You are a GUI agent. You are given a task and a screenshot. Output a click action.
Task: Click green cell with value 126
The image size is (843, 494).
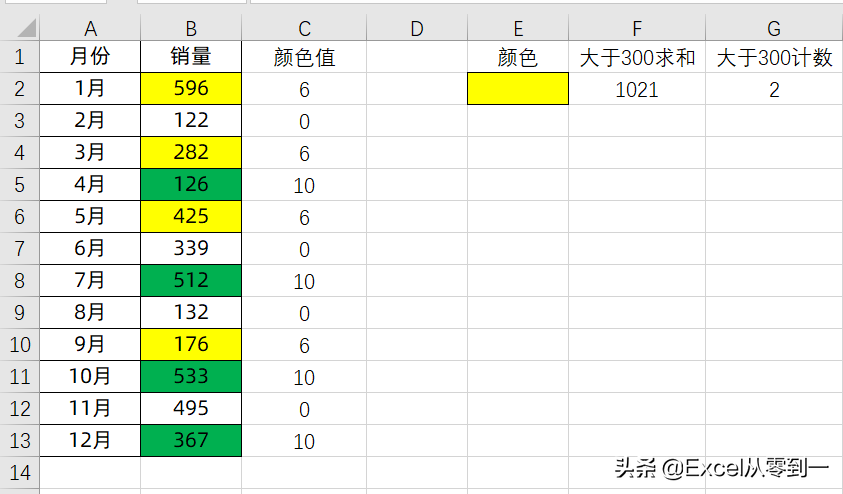[191, 185]
